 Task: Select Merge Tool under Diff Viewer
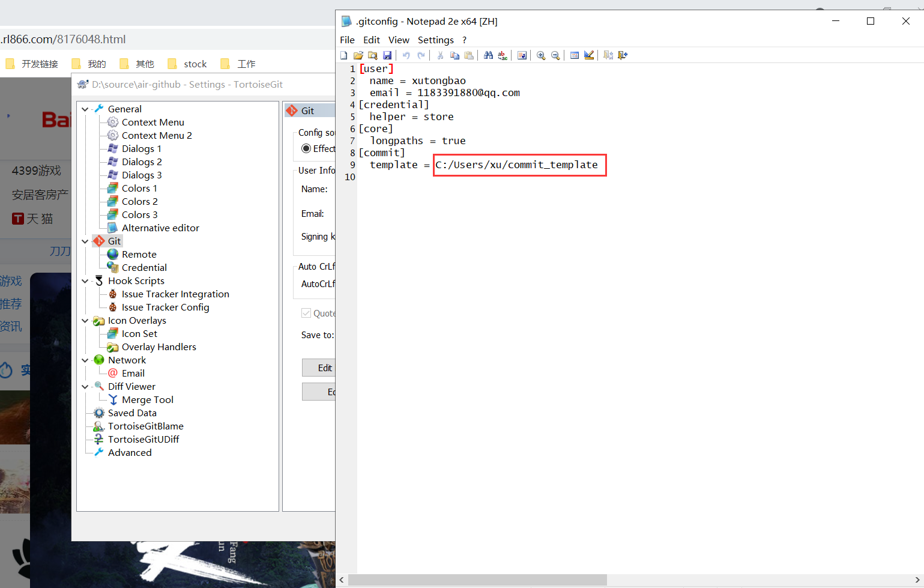point(147,400)
